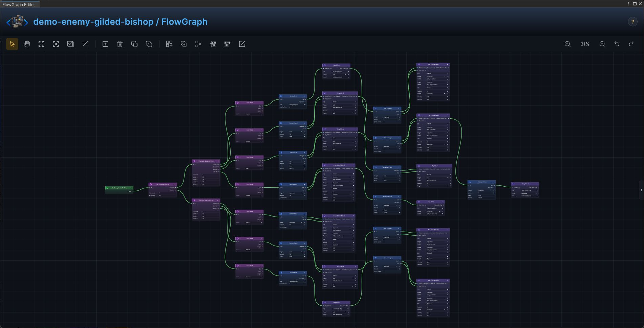644x328 pixels.
Task: Click the import blocks icon with inward arrow
Action: [213, 44]
